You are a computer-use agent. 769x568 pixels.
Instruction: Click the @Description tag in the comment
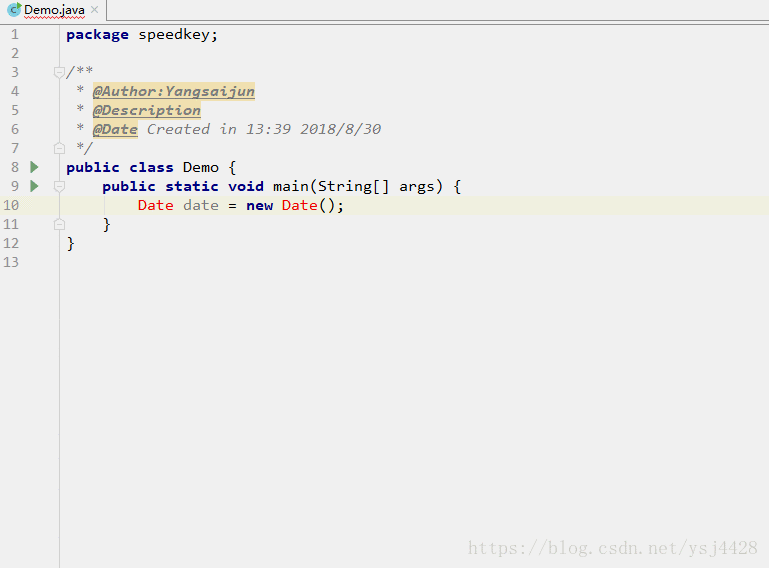point(147,110)
